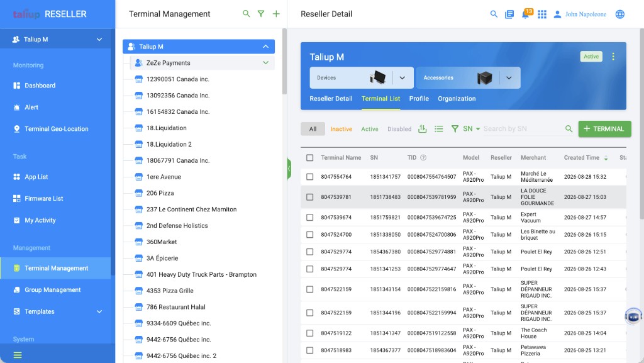
Task: Collapse the Taliup M tree node
Action: point(266,47)
